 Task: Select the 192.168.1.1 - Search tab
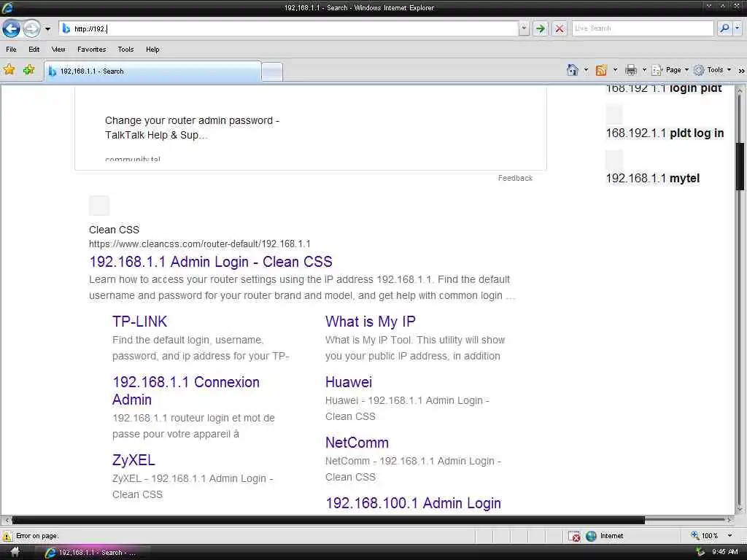[x=152, y=71]
